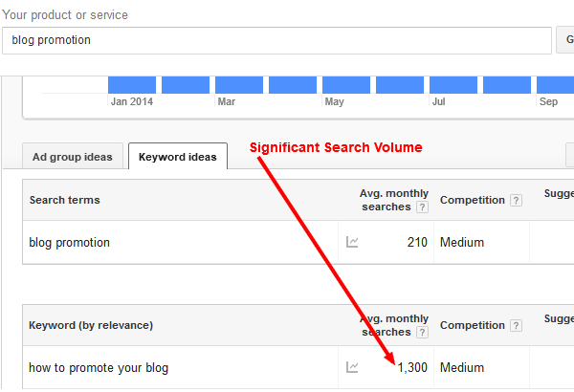Click the product or service search field

tap(277, 40)
